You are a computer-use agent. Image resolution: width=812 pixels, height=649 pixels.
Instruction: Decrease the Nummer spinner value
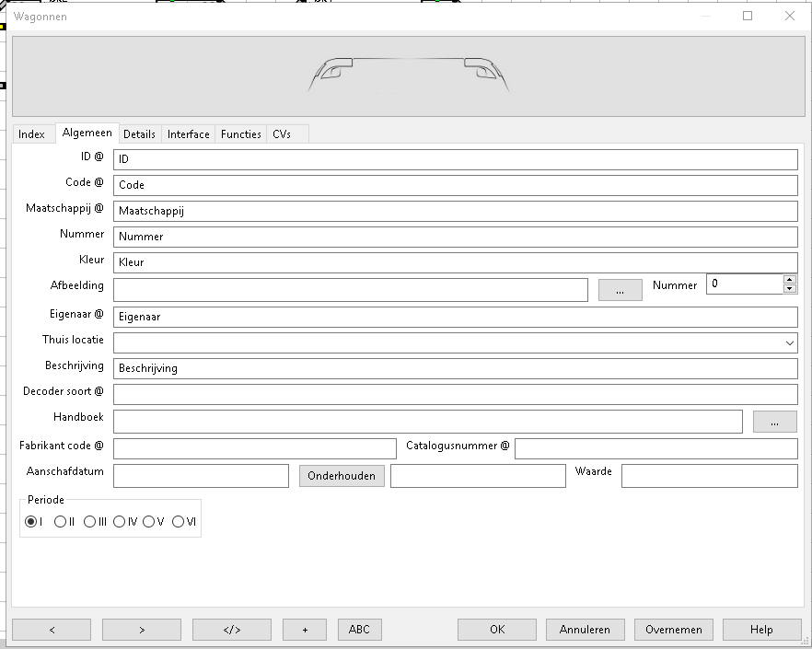click(789, 289)
